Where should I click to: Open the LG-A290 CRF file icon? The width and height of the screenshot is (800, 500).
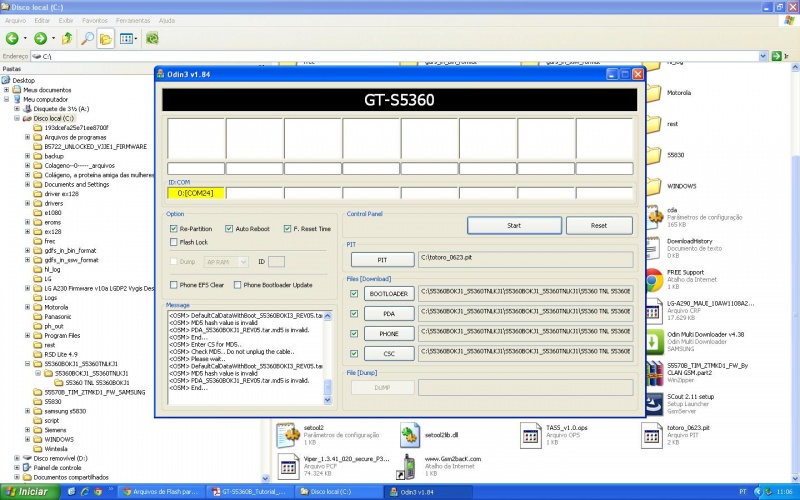pyautogui.click(x=654, y=311)
